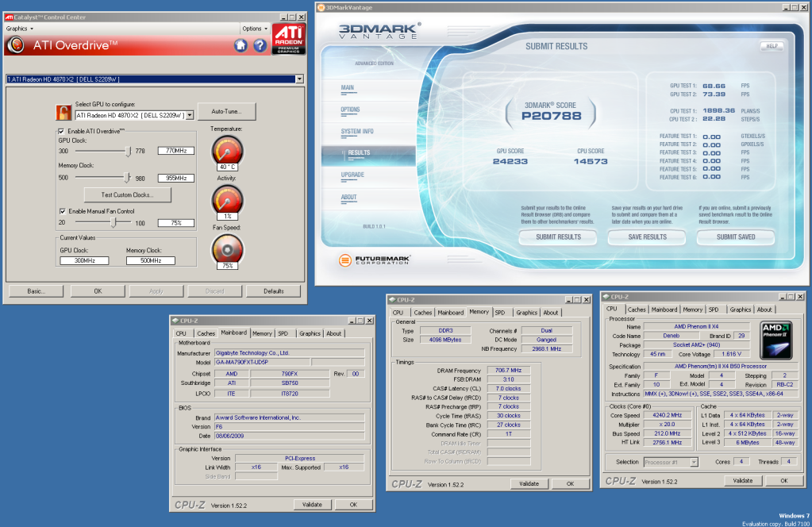The height and width of the screenshot is (527, 812).
Task: Click the Activity gauge dial
Action: (x=227, y=199)
